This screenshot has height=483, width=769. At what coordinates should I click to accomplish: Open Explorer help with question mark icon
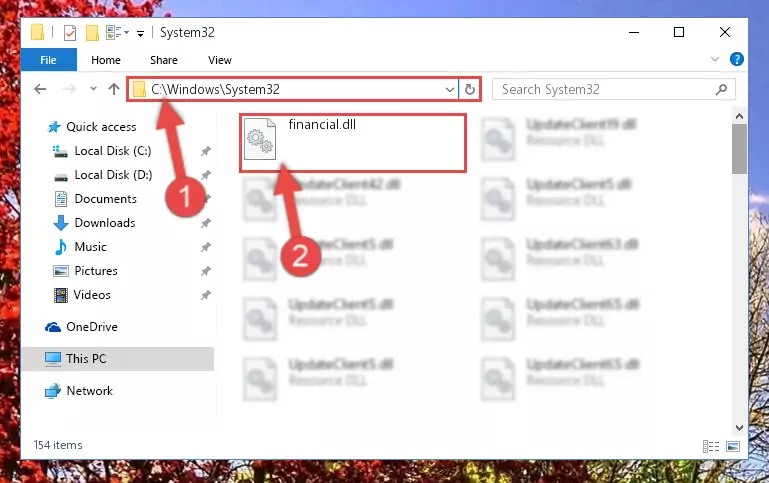coord(736,59)
